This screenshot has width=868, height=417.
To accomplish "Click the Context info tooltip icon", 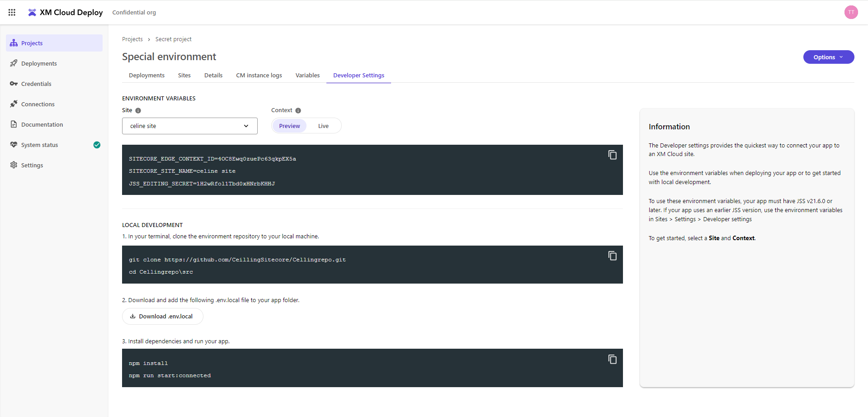I will [x=298, y=110].
